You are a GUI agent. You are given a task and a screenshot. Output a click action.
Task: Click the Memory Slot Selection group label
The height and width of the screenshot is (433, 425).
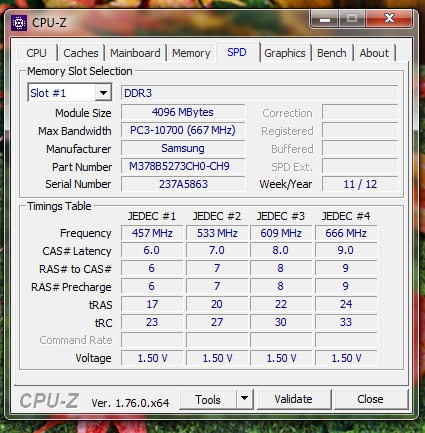point(80,71)
